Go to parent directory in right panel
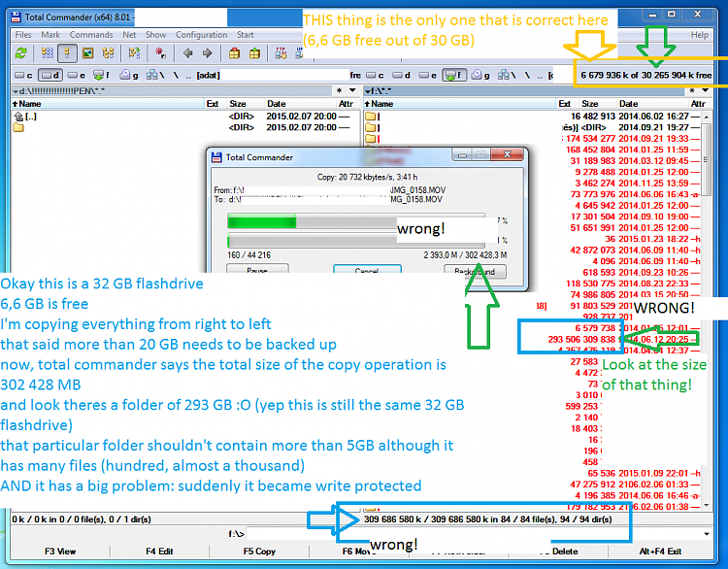 540,75
